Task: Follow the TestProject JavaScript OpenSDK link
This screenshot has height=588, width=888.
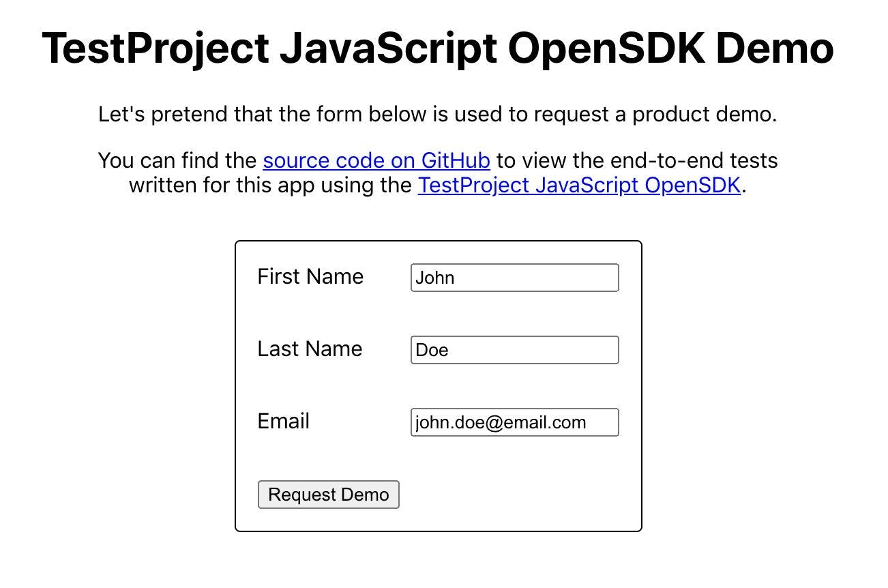Action: point(579,185)
